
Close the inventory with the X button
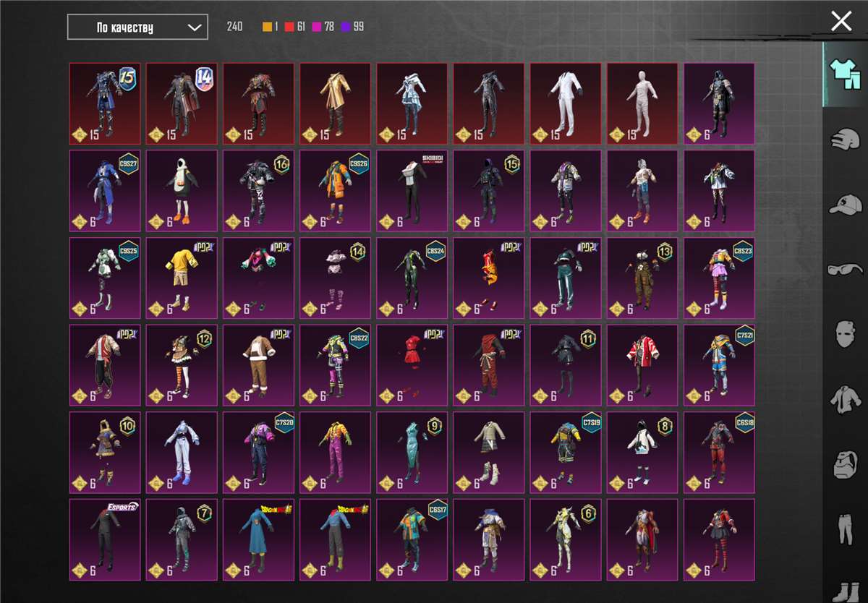[x=841, y=21]
